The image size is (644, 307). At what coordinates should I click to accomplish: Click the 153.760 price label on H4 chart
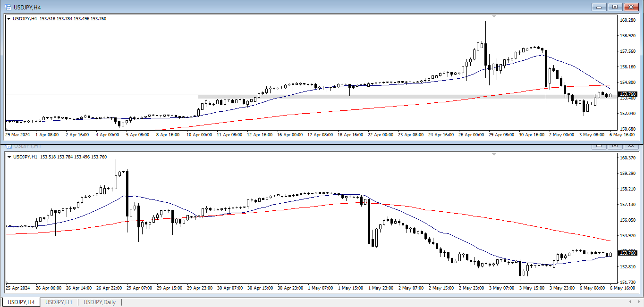627,94
